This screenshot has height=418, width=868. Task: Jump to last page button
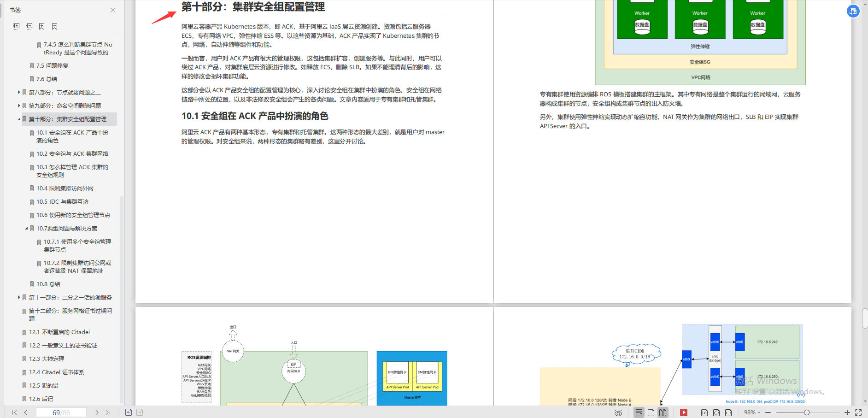tap(108, 412)
